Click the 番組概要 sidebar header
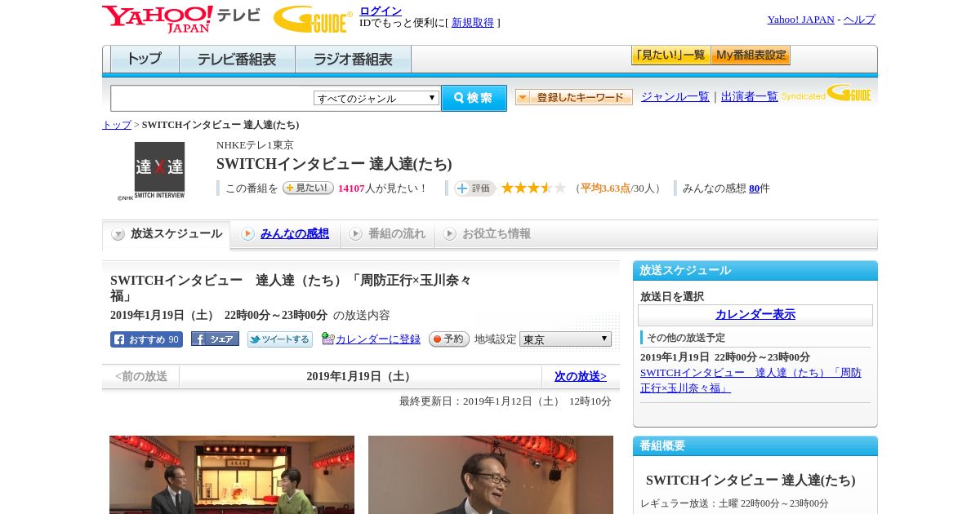 click(755, 446)
